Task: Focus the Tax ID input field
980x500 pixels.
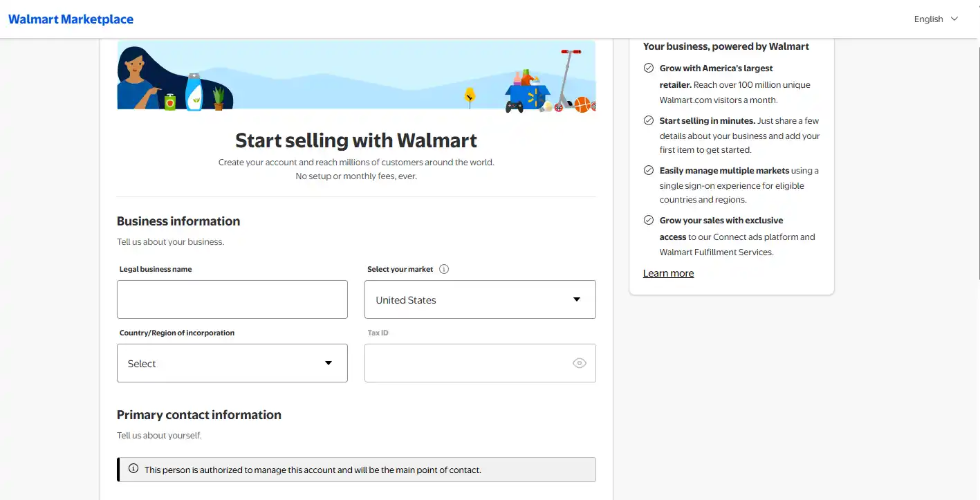Action: (467, 363)
